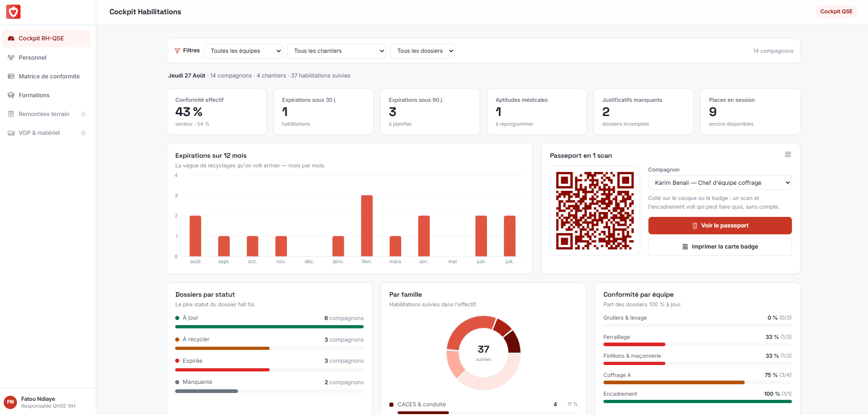This screenshot has width=868, height=415.
Task: Click the QR grid icon in Passeport panel
Action: (x=788, y=155)
